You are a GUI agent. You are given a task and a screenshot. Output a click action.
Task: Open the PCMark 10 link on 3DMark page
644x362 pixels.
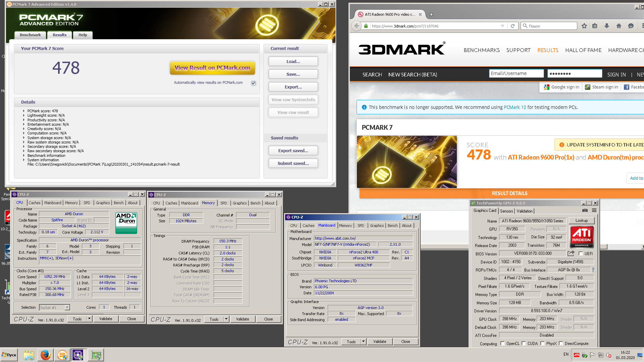(515, 107)
